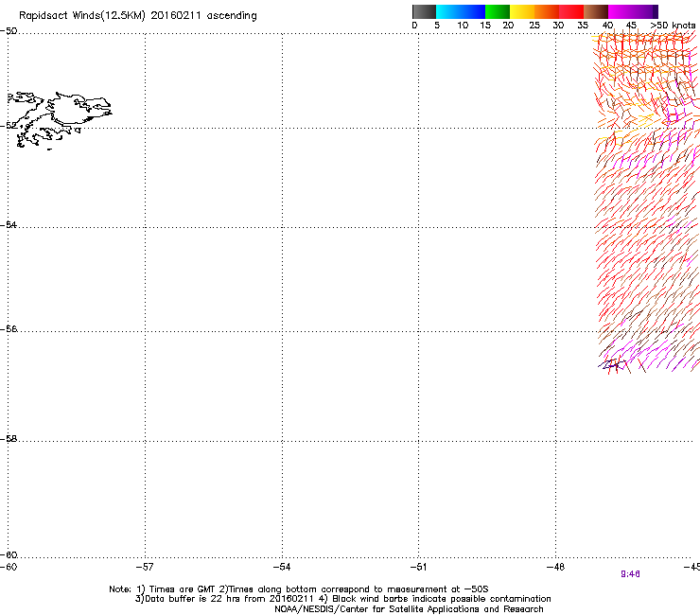Click the '-57' longitude axis label
This screenshot has width=700, height=615.
tap(145, 567)
